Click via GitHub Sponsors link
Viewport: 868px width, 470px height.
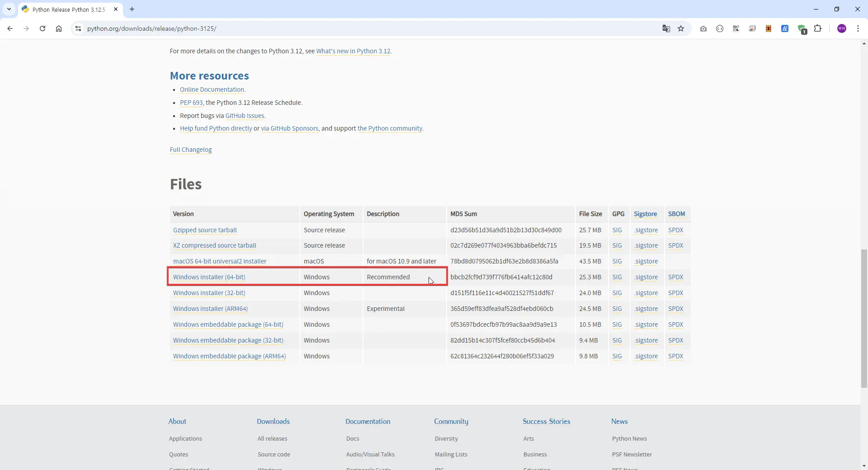point(290,128)
